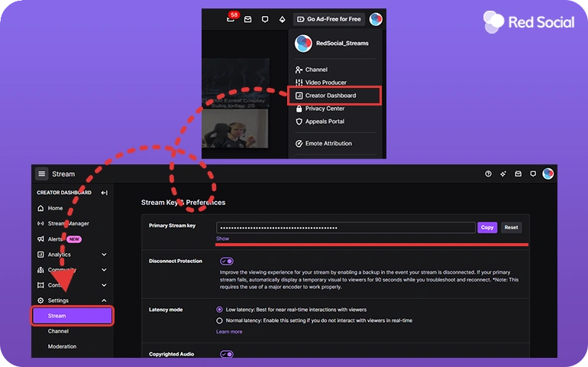
Task: Select Moderation under Settings
Action: tap(63, 346)
